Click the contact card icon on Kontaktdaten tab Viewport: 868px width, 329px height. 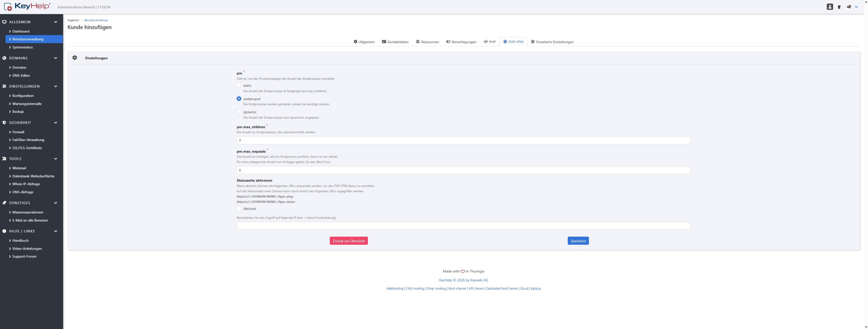pyautogui.click(x=384, y=42)
